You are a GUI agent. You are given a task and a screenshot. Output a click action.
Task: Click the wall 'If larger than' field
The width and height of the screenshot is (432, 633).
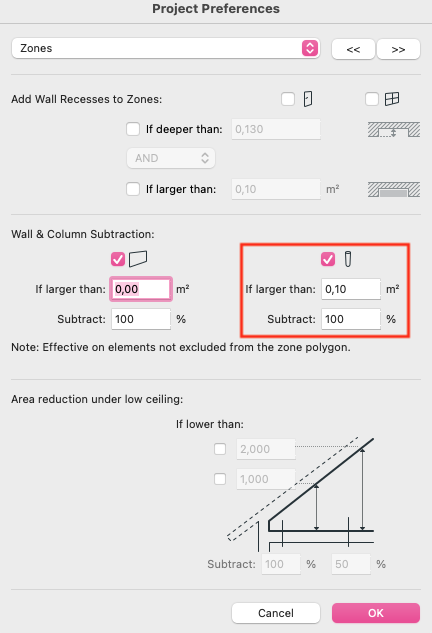pos(141,289)
